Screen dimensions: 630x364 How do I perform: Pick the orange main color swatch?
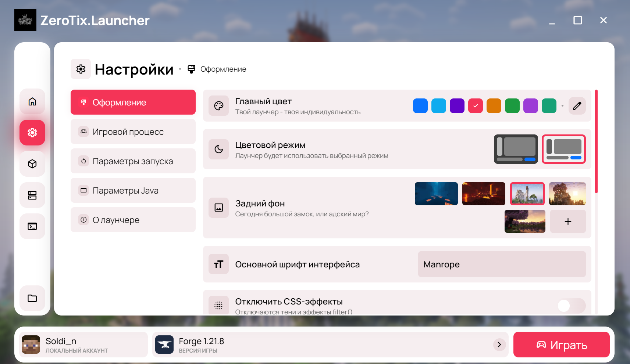click(x=494, y=106)
